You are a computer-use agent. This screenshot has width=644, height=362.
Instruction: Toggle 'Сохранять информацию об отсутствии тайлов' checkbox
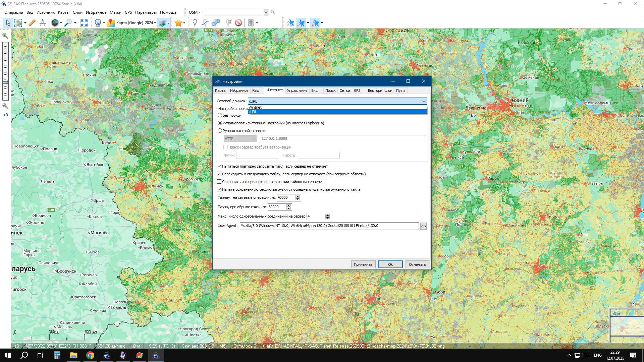(219, 182)
